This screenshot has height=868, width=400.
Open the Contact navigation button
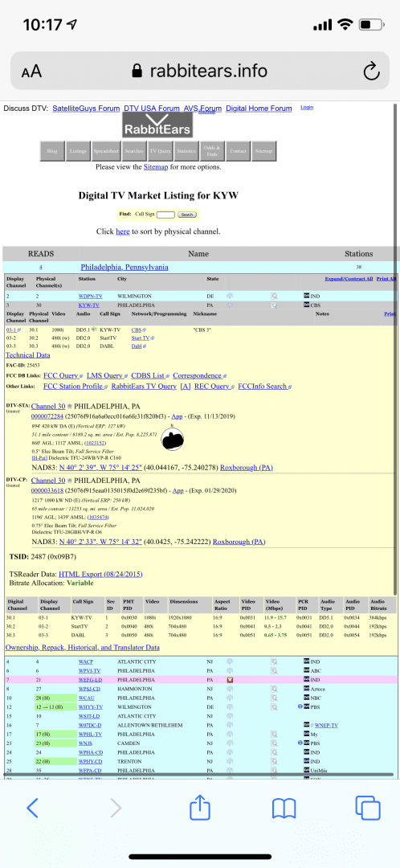(239, 151)
